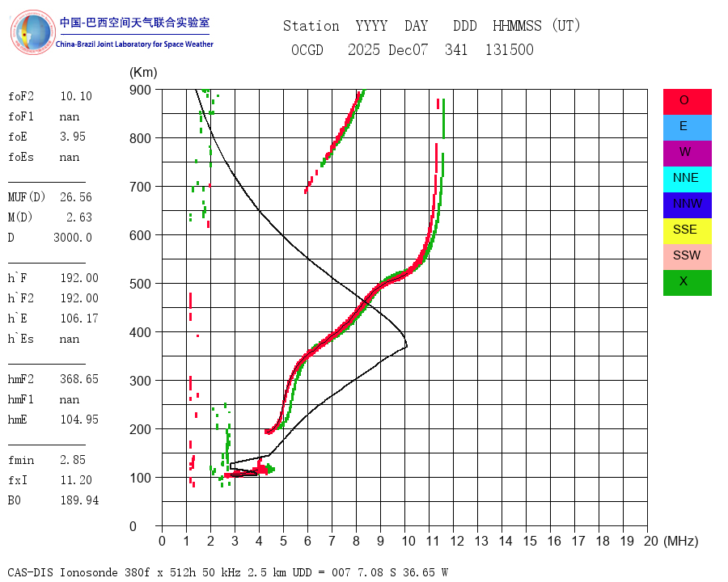Click the foEs parameter label
The width and height of the screenshot is (728, 582).
coord(21,157)
